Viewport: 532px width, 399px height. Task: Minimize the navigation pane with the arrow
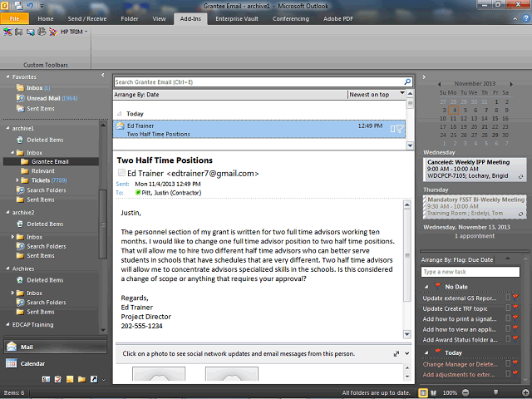pos(103,76)
